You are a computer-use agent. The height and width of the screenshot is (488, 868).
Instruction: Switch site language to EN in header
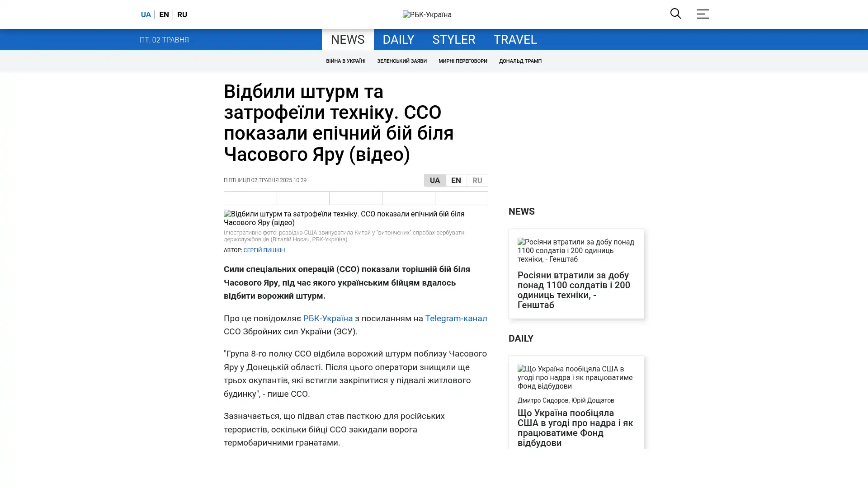pos(164,14)
